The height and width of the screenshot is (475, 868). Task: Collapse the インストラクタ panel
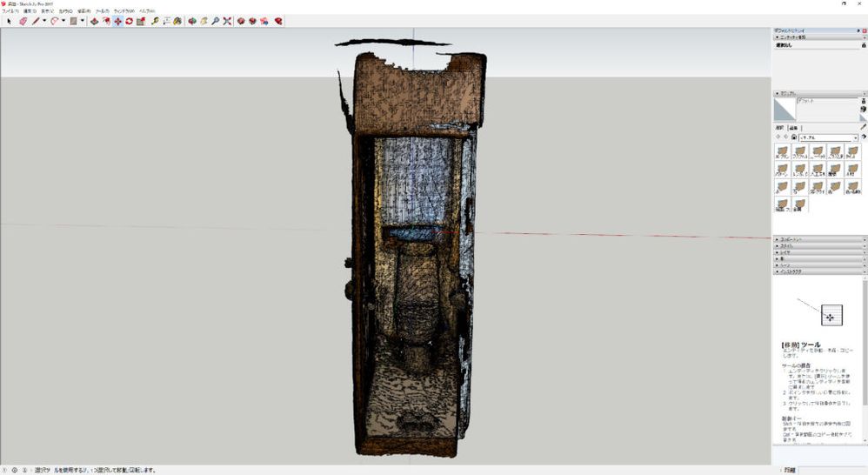tap(820, 271)
